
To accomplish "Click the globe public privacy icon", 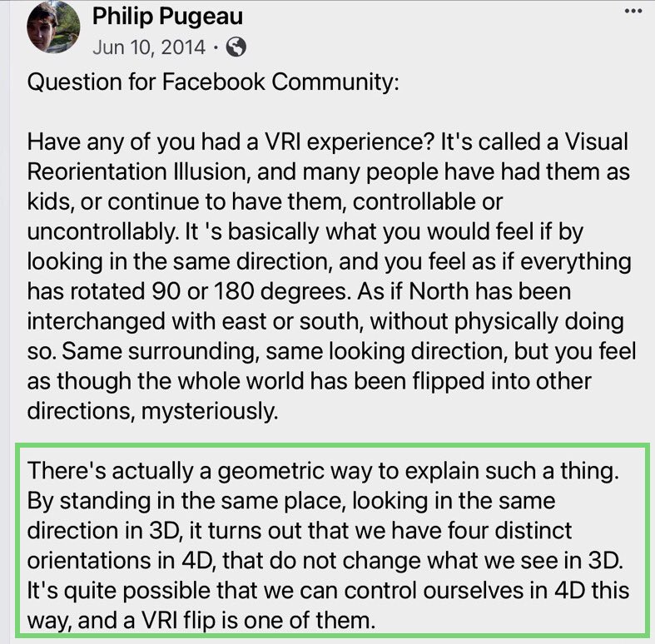I will point(236,47).
